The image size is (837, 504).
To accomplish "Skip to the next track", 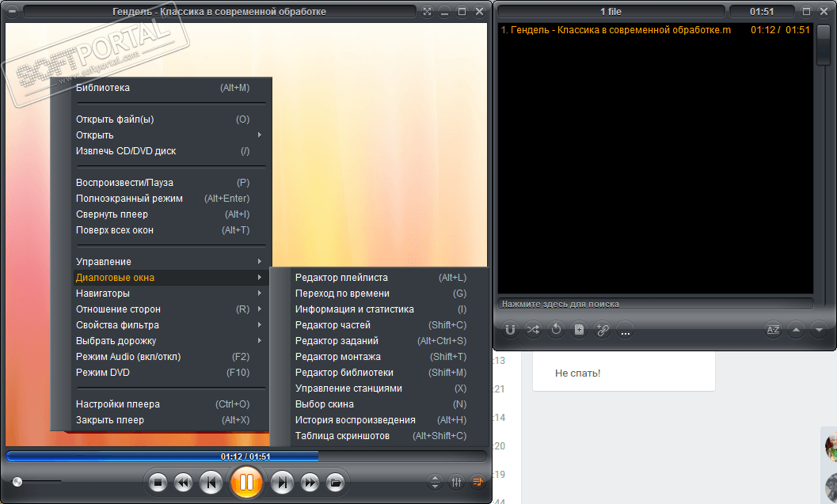I will pyautogui.click(x=282, y=483).
